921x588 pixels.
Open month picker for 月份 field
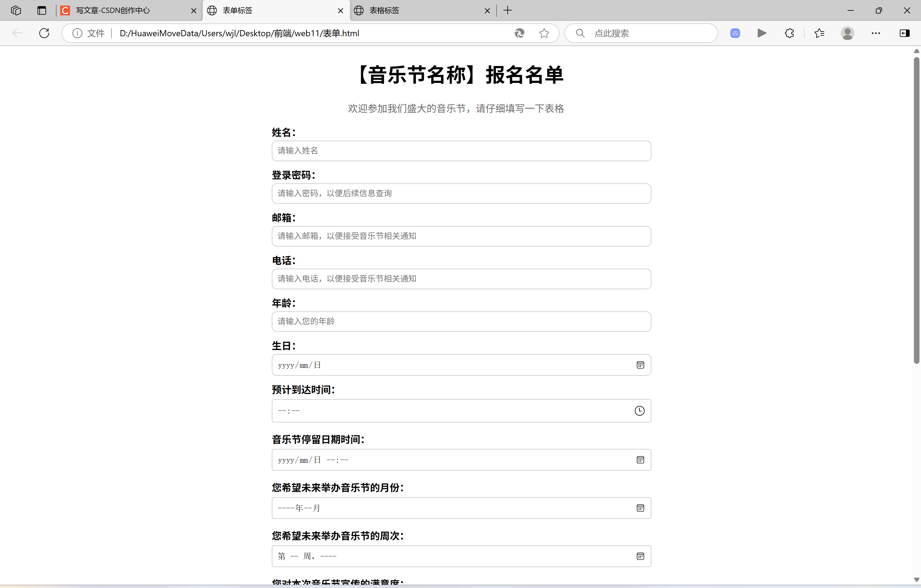pos(640,508)
